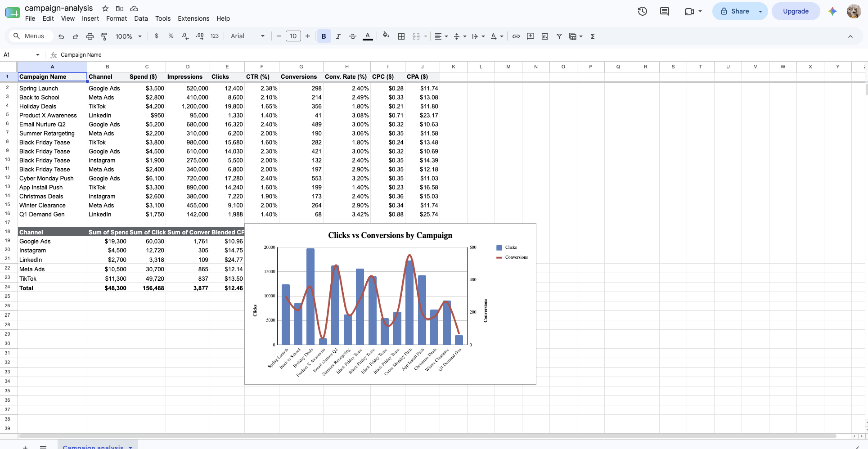Open the fill color bucket

386,36
